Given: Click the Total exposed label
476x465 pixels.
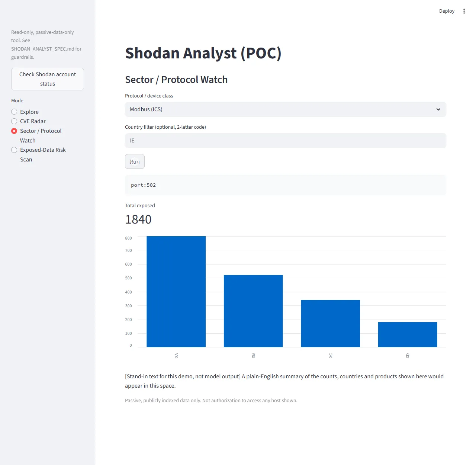Looking at the screenshot, I should coord(140,206).
